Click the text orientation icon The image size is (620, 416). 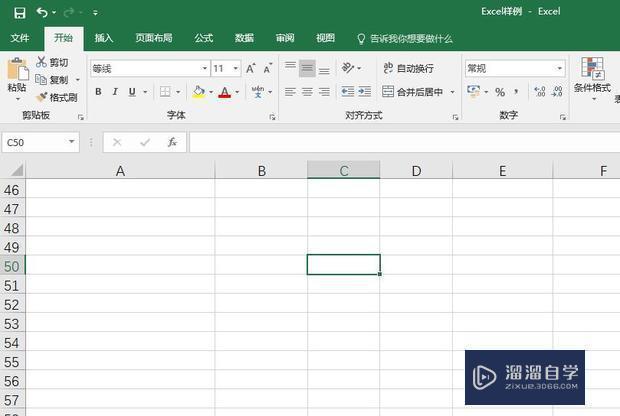(348, 68)
